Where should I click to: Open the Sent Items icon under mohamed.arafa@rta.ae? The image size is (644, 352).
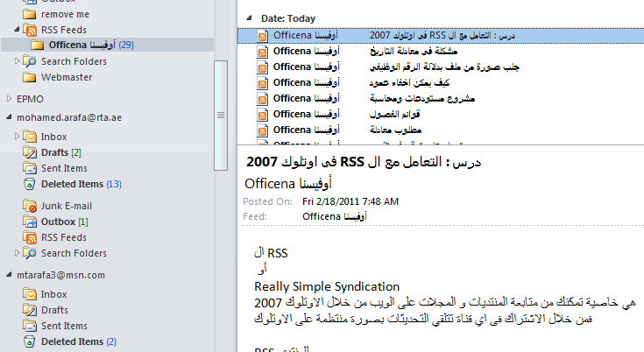click(x=30, y=168)
